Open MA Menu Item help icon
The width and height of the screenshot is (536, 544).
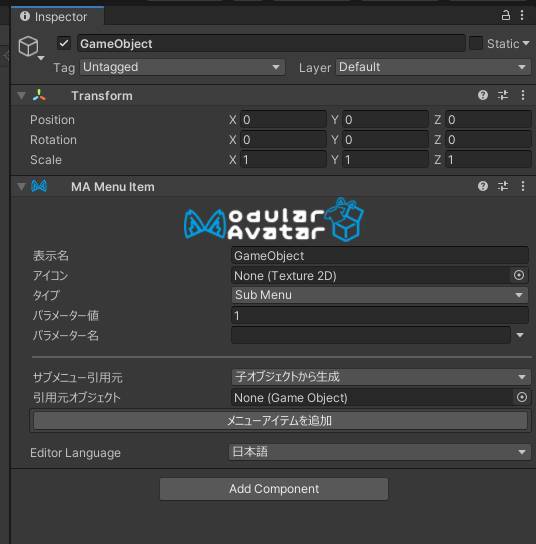[x=483, y=186]
